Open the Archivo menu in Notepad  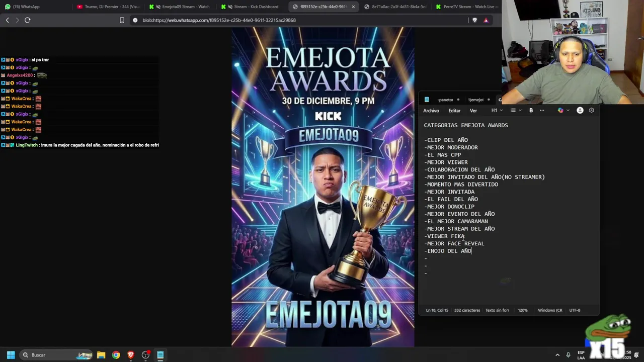pyautogui.click(x=431, y=111)
